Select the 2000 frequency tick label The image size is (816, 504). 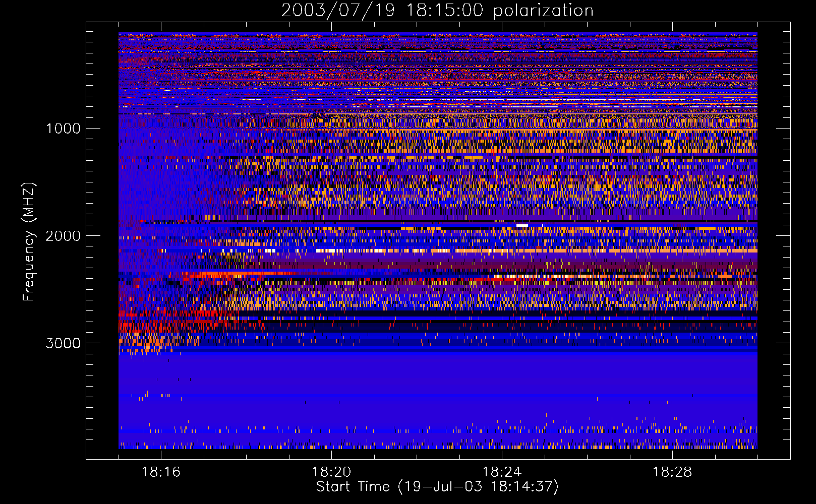pos(63,236)
